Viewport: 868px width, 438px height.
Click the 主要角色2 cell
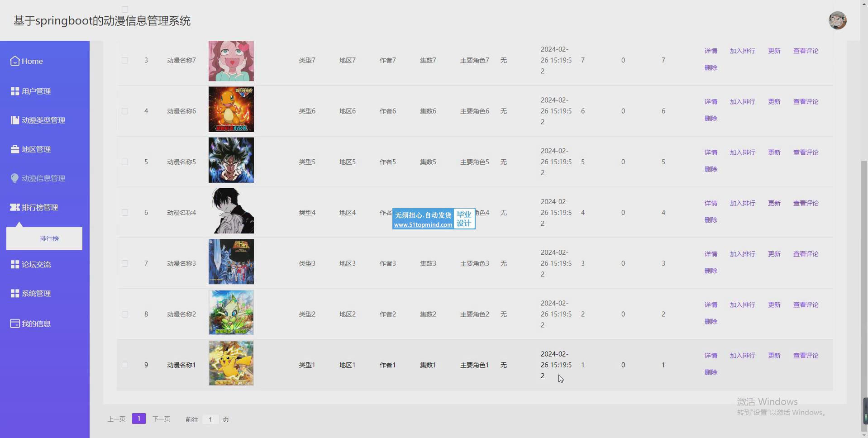click(475, 314)
